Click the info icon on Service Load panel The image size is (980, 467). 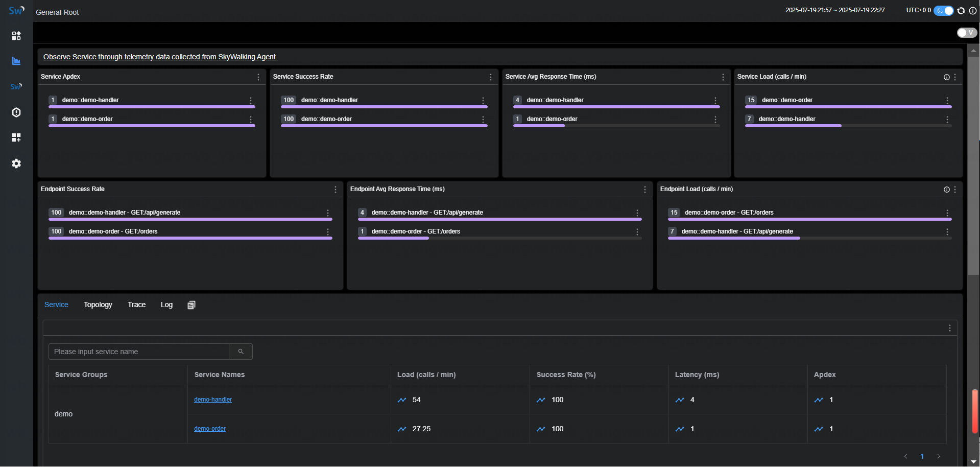[x=946, y=77]
